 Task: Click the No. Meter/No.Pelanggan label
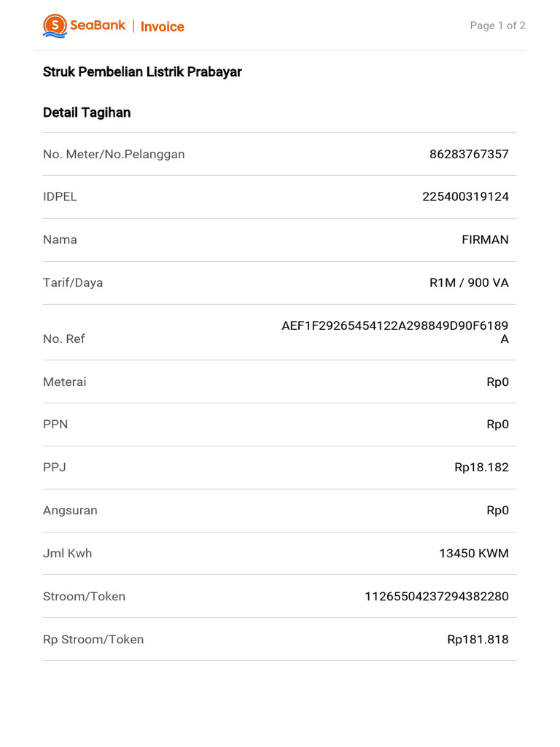tap(114, 154)
